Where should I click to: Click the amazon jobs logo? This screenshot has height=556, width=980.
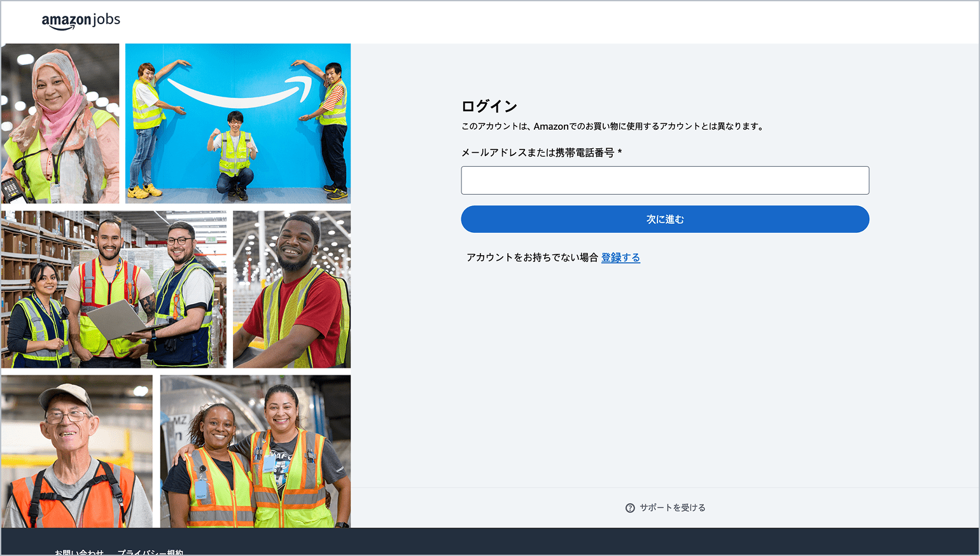coord(81,21)
